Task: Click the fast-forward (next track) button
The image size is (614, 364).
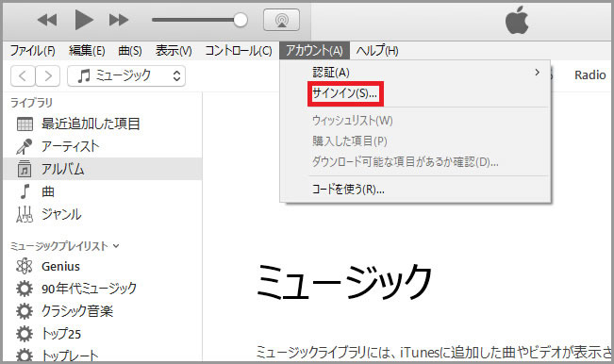Action: coord(119,20)
